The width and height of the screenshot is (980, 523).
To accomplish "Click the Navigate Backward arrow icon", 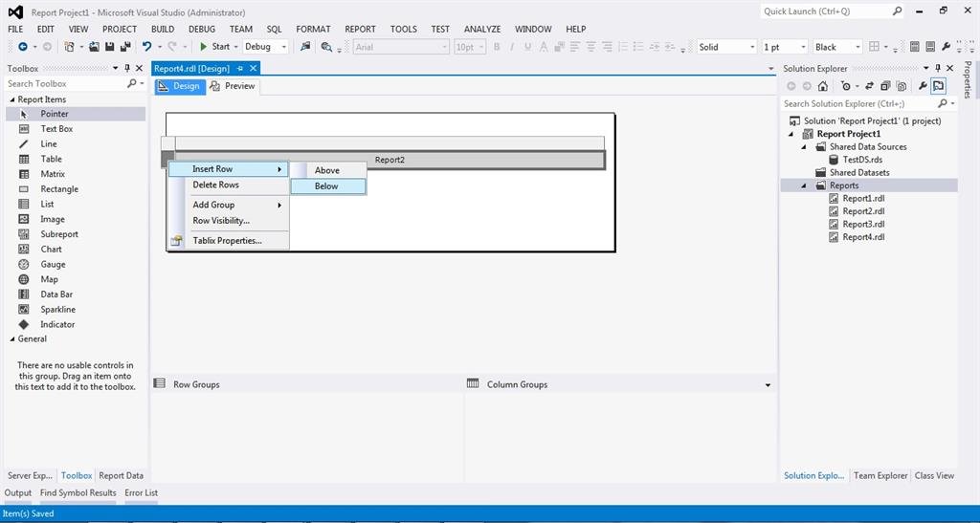I will click(x=23, y=47).
